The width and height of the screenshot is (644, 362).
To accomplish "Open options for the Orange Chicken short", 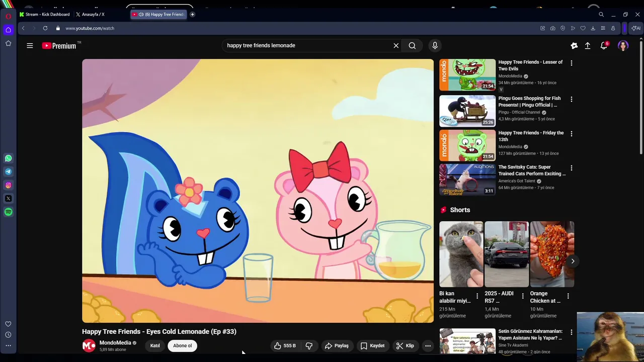I will pyautogui.click(x=568, y=296).
